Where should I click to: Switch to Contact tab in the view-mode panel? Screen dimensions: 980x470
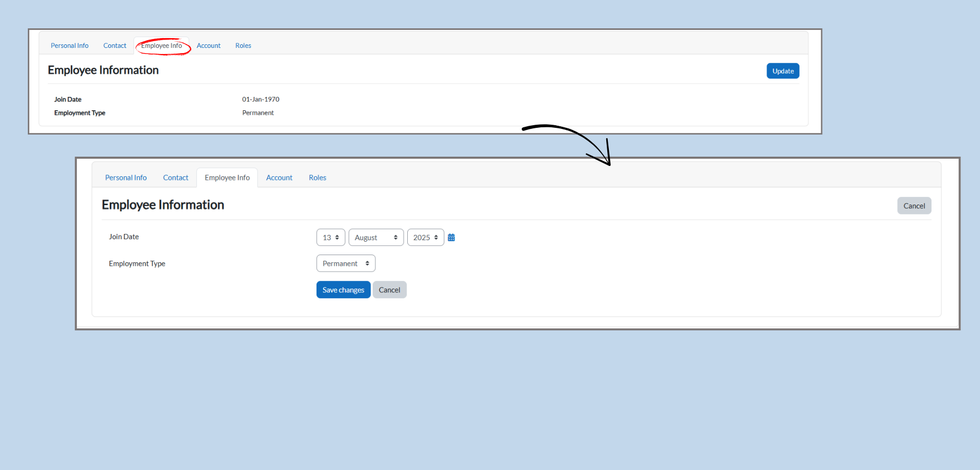114,46
